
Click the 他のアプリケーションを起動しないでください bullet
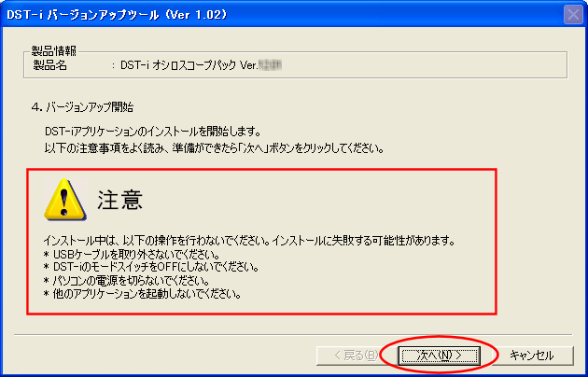tap(142, 294)
